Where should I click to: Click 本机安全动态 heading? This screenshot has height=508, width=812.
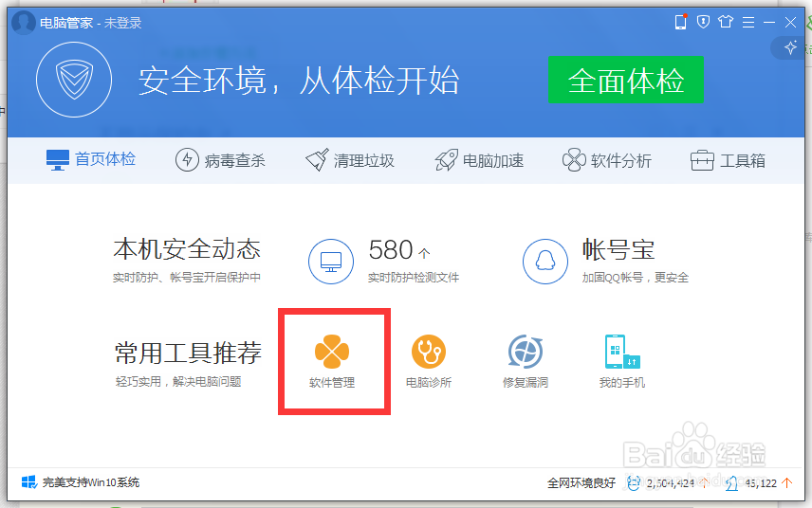coord(187,249)
